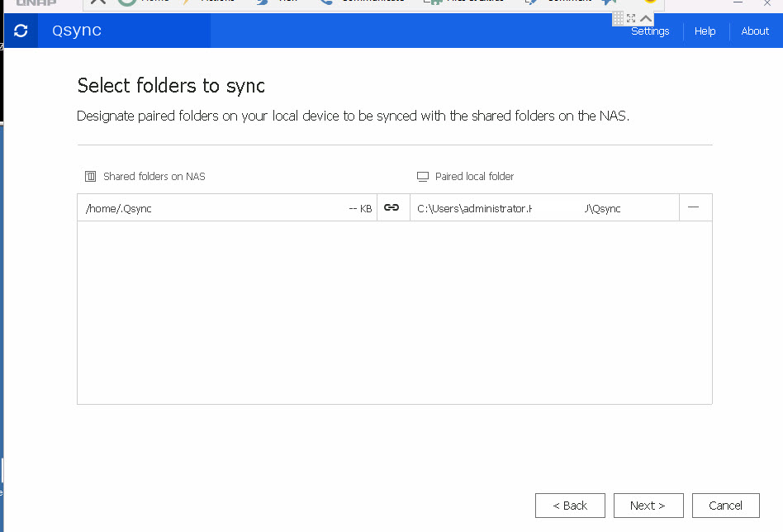Click the grid icon on remote toolbar
The height and width of the screenshot is (532, 783).
point(618,18)
